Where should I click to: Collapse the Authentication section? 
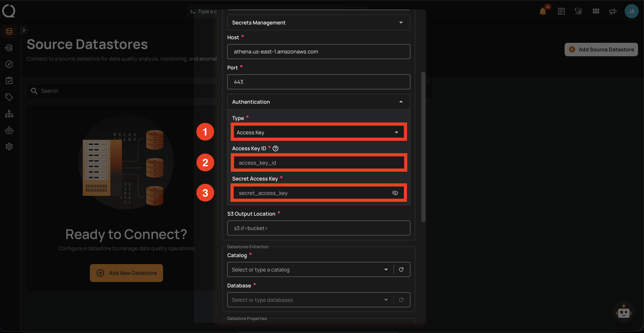click(x=319, y=102)
